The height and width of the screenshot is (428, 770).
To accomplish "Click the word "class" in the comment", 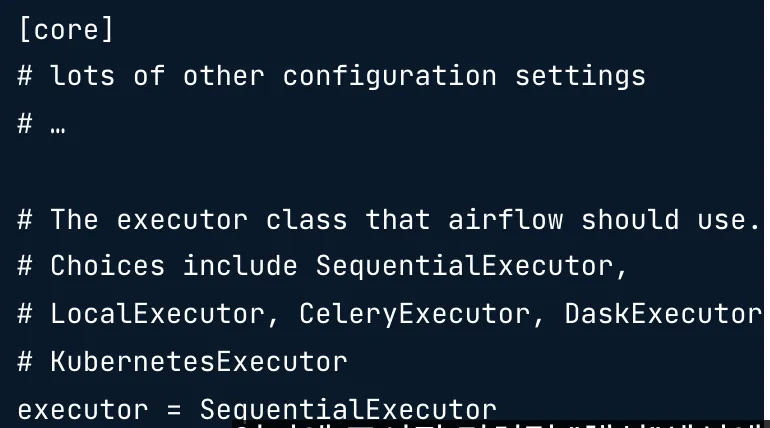I will (x=306, y=219).
